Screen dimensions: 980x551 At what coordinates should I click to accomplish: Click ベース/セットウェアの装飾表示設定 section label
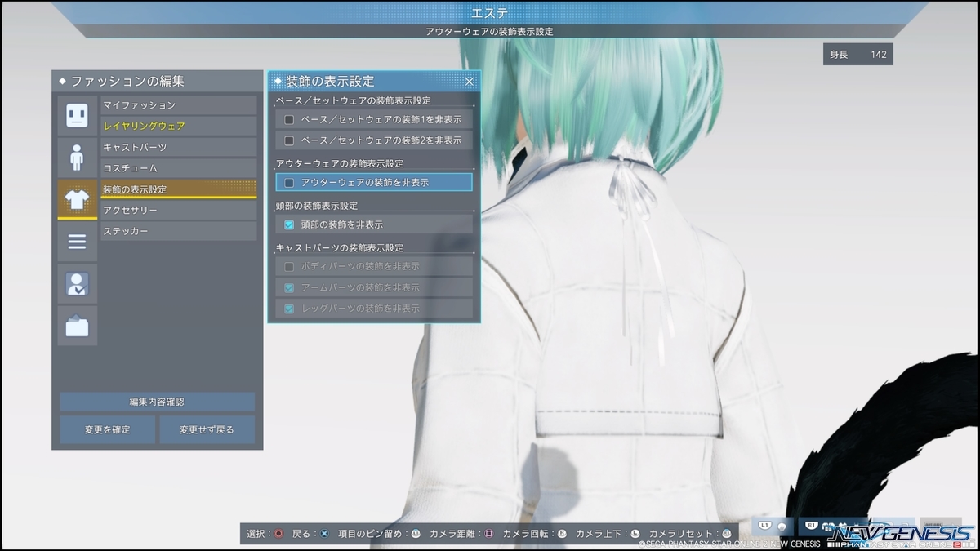click(353, 100)
